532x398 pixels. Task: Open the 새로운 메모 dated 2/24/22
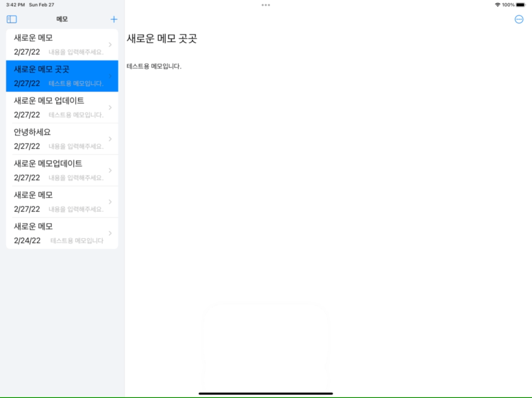point(62,233)
